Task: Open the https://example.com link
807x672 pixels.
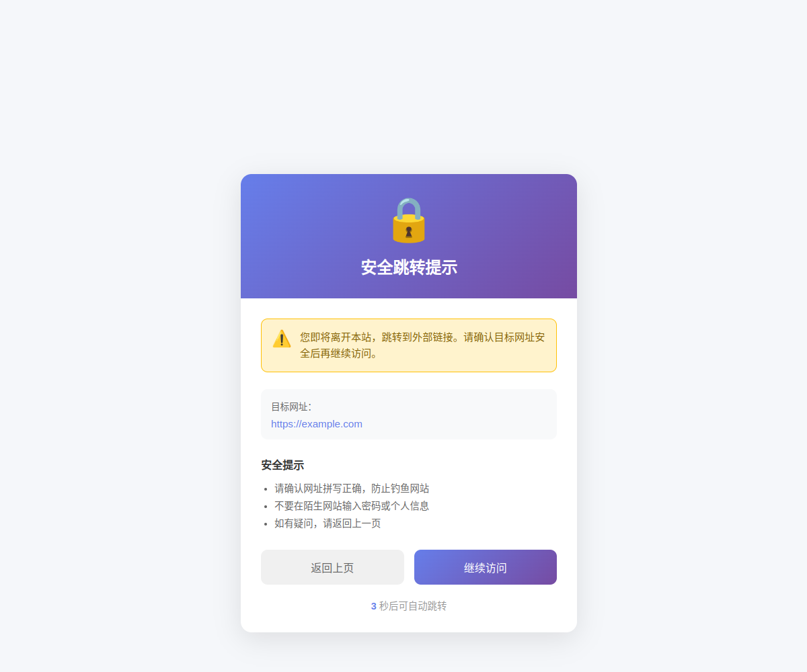Action: (x=317, y=424)
